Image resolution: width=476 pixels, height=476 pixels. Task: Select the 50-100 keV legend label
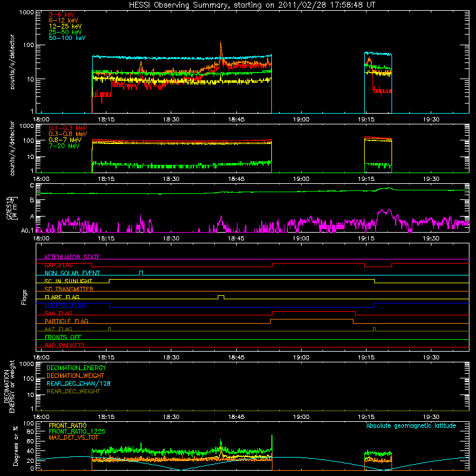point(67,38)
